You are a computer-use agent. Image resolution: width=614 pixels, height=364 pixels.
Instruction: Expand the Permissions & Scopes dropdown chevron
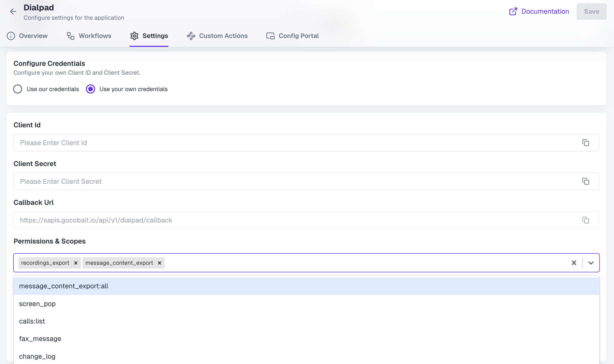pyautogui.click(x=591, y=263)
